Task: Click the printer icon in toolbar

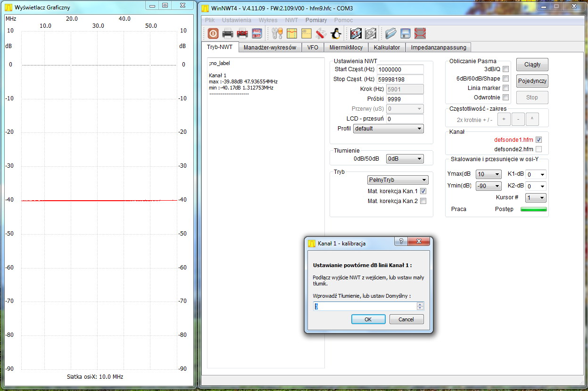Action: [x=228, y=33]
